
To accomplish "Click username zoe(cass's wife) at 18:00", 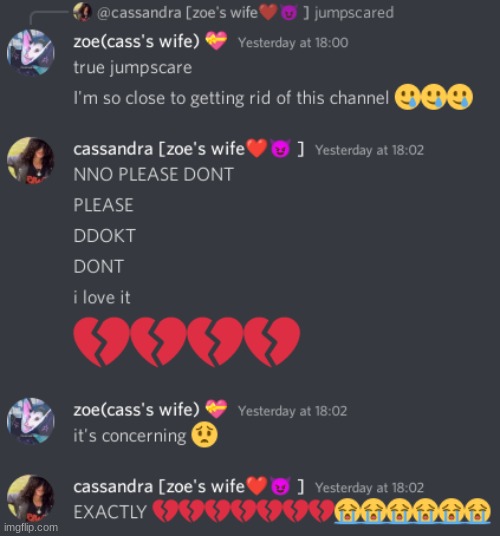I will (136, 42).
